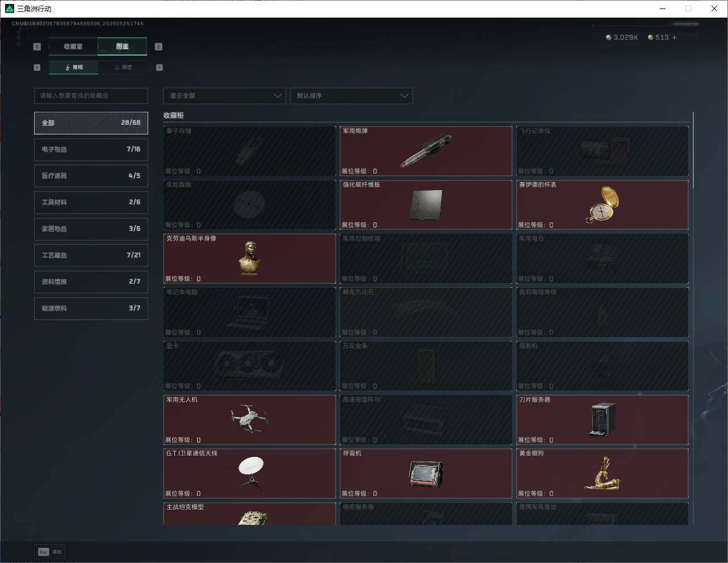Image resolution: width=728 pixels, height=563 pixels.
Task: Open the locked 棘龙爪化石 fossil item
Action: [426, 312]
